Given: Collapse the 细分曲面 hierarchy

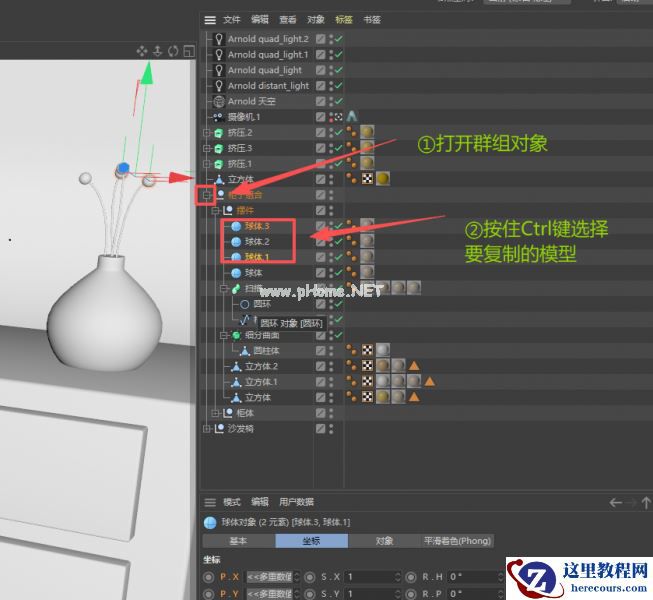Looking at the screenshot, I should (x=224, y=335).
